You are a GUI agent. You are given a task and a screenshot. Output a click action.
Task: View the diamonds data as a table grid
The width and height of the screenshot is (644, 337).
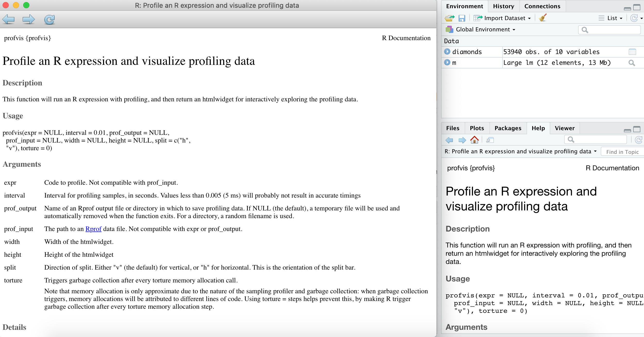[x=632, y=52]
